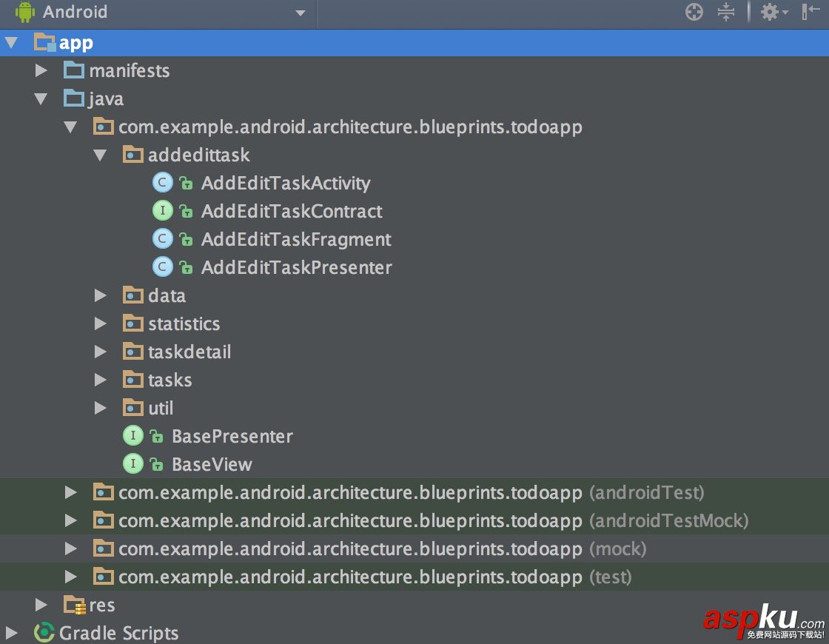Click the class icon next to AddEditTaskActivity
The height and width of the screenshot is (644, 829).
162,182
